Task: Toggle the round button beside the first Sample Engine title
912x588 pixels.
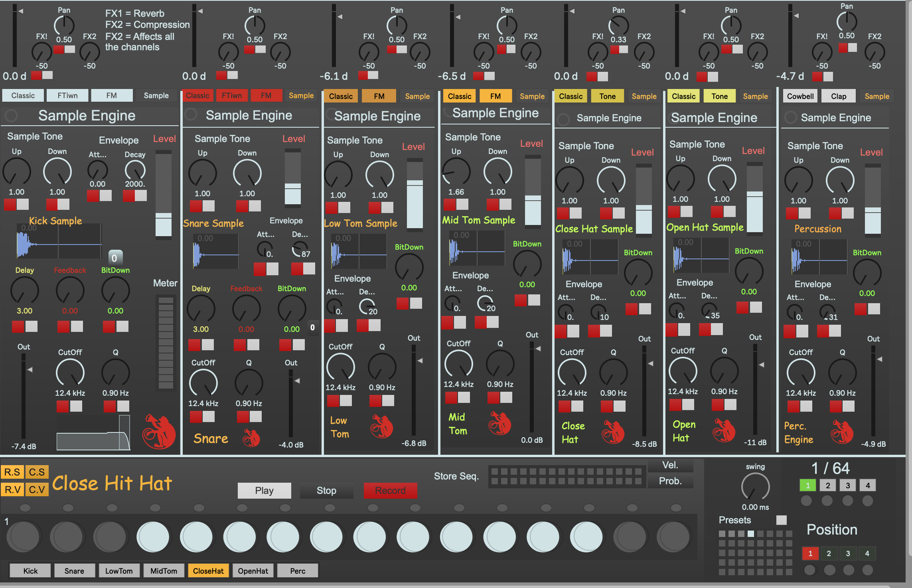Action: point(11,116)
